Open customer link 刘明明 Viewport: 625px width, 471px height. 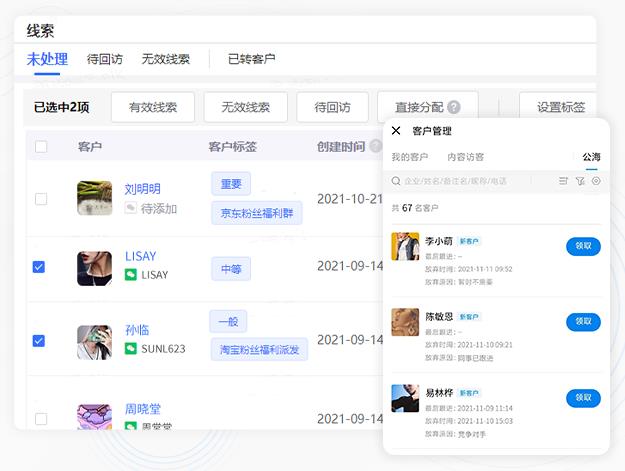point(143,189)
